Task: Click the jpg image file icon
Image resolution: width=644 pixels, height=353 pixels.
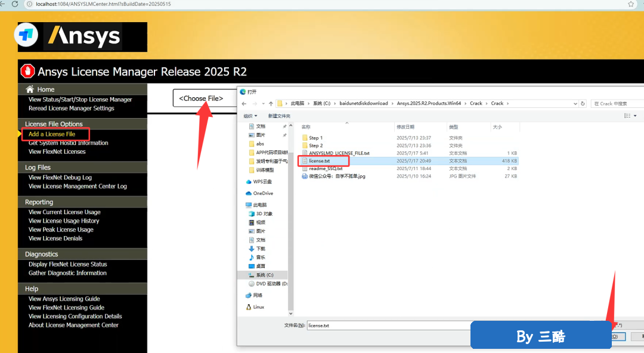Action: 305,176
